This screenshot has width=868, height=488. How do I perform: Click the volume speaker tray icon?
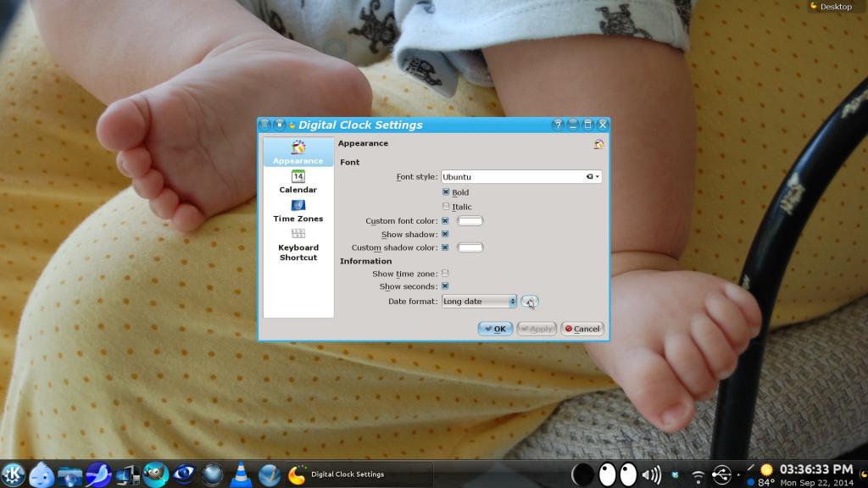coord(652,474)
